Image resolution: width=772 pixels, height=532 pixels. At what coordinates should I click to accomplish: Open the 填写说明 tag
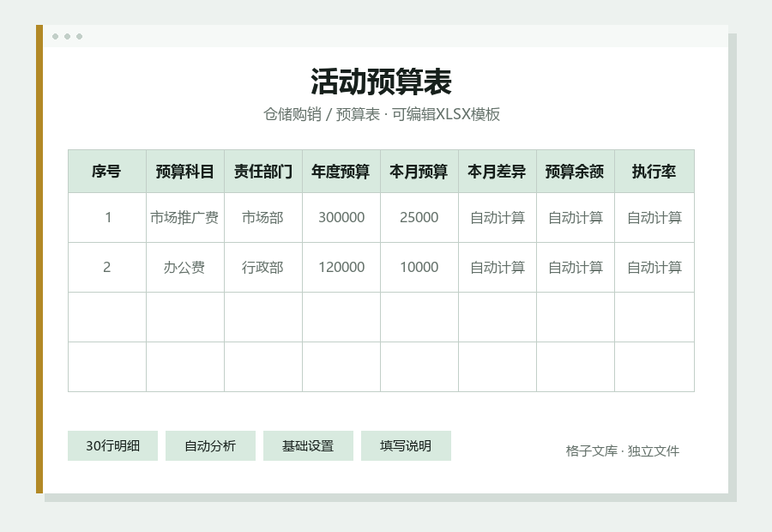[x=406, y=446]
